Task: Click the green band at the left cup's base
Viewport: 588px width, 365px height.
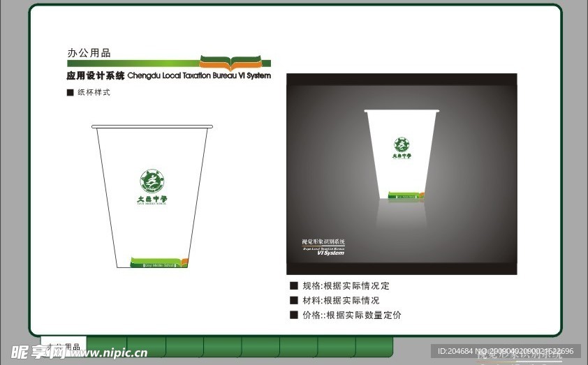Action: coord(159,262)
